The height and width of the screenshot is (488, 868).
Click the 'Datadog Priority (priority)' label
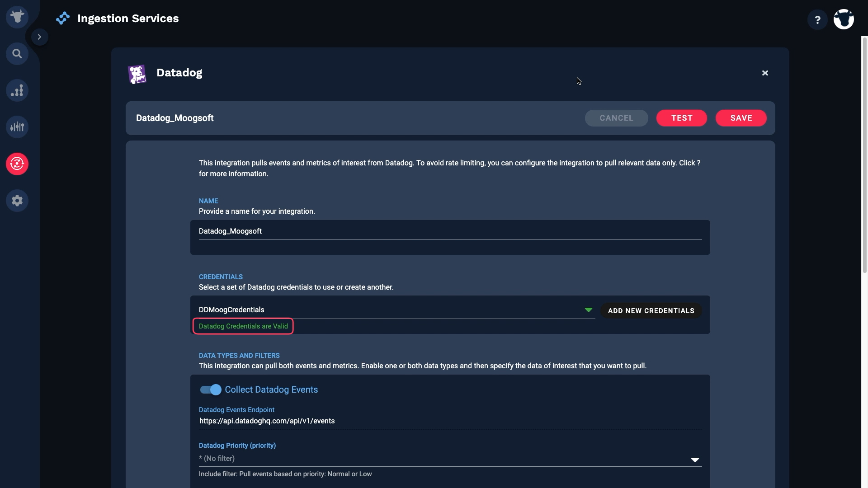coord(237,446)
